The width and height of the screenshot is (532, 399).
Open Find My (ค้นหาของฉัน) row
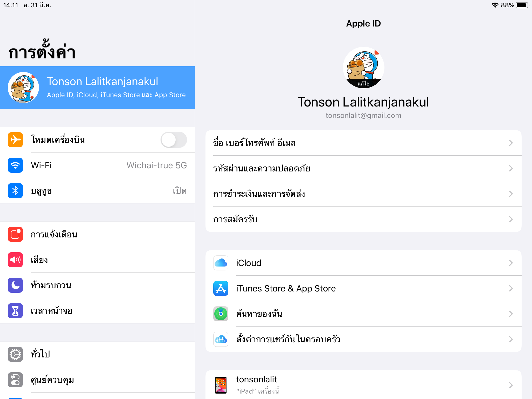pos(363,314)
